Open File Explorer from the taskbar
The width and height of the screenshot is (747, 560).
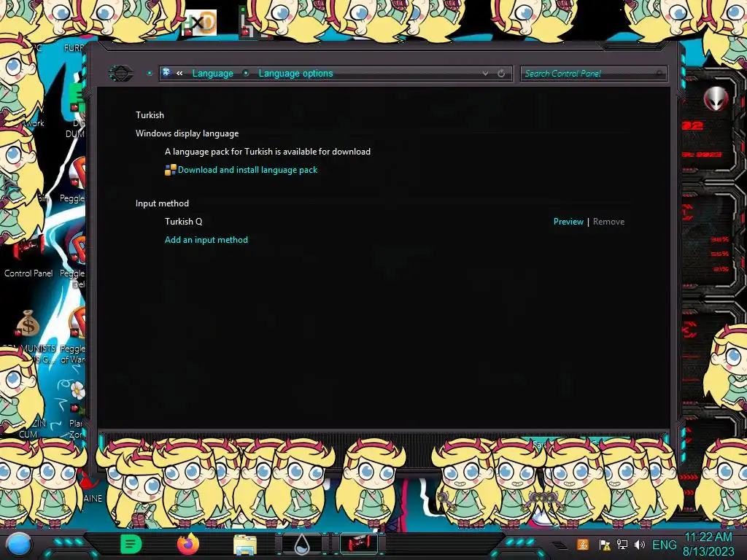pos(245,544)
